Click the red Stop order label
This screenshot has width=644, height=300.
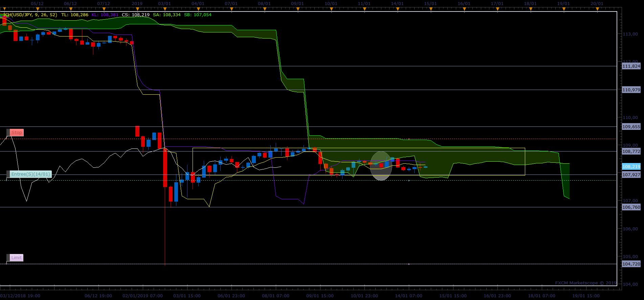click(x=17, y=133)
